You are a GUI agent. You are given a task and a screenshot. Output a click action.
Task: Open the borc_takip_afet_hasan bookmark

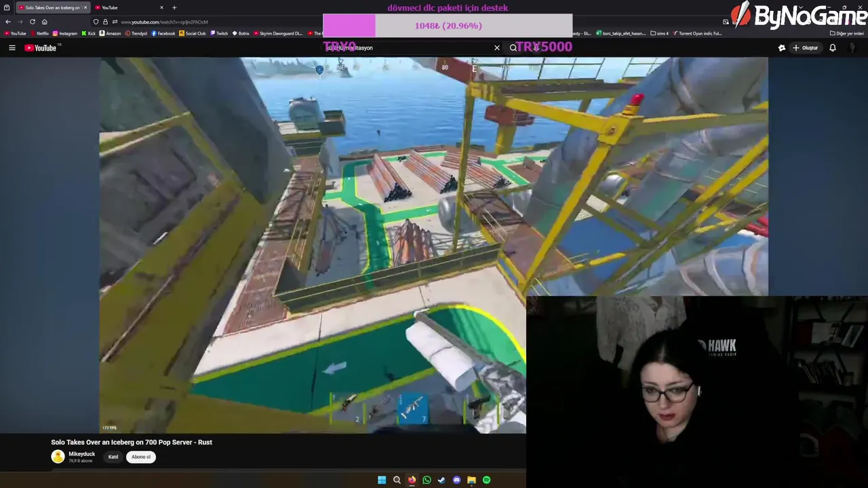(x=621, y=33)
